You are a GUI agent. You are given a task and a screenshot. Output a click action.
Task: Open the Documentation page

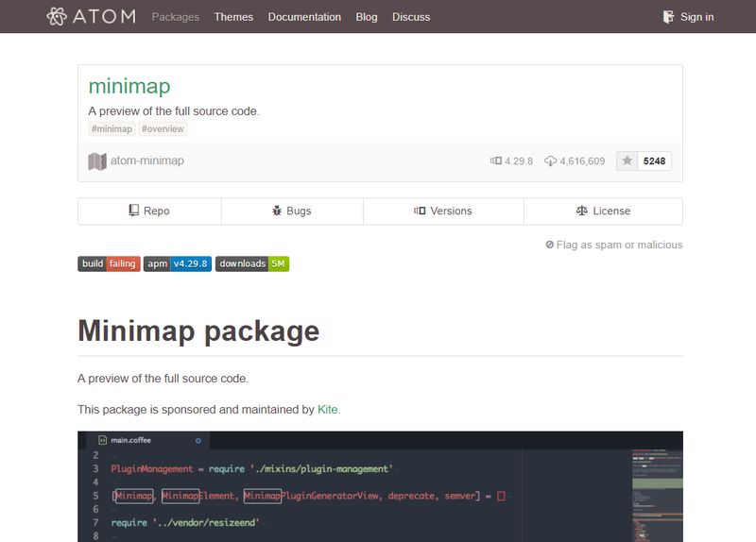point(304,17)
